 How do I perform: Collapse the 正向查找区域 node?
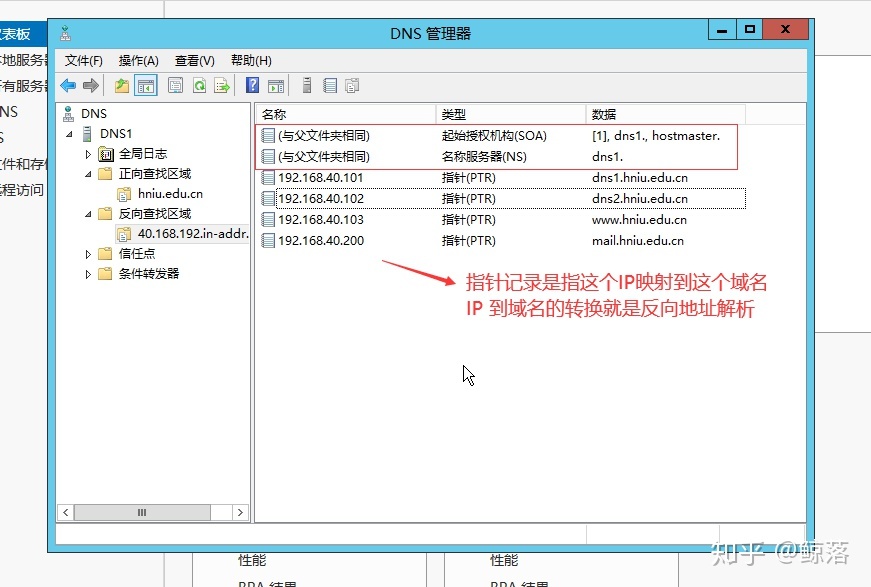click(88, 174)
